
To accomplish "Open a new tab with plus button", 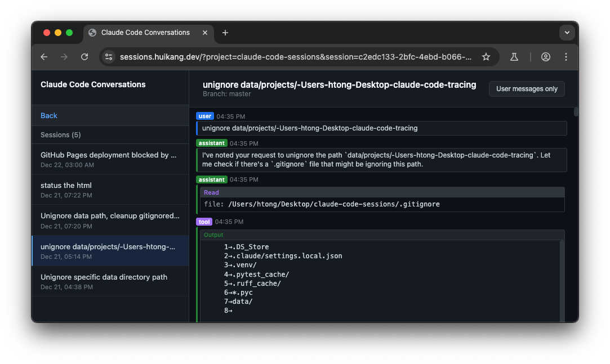I will pos(225,33).
